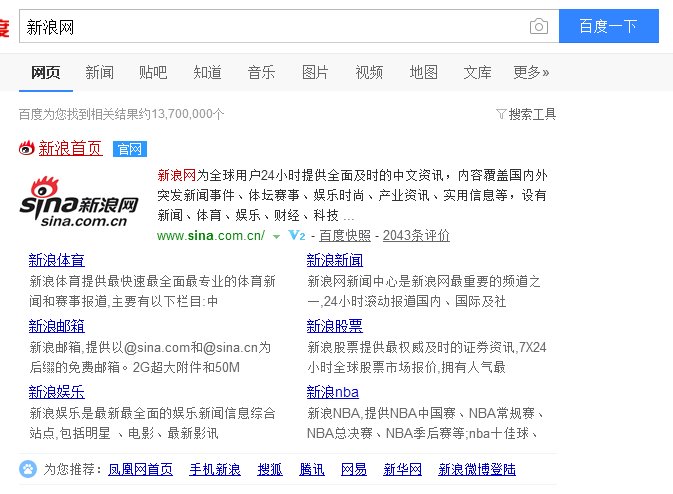673x494 pixels.
Task: Click description text starting 新浪网新闻中心
Action: tap(424, 291)
